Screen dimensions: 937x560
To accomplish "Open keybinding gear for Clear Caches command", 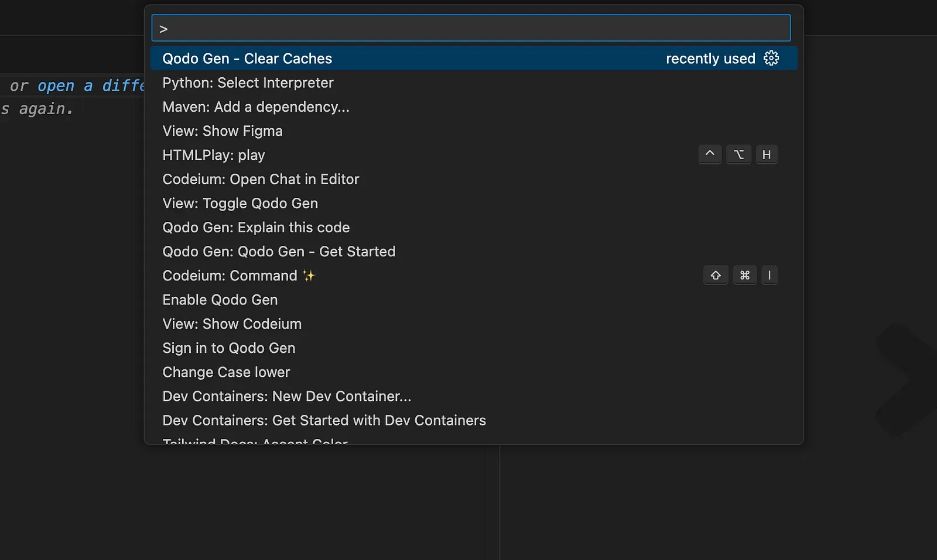I will click(x=771, y=59).
